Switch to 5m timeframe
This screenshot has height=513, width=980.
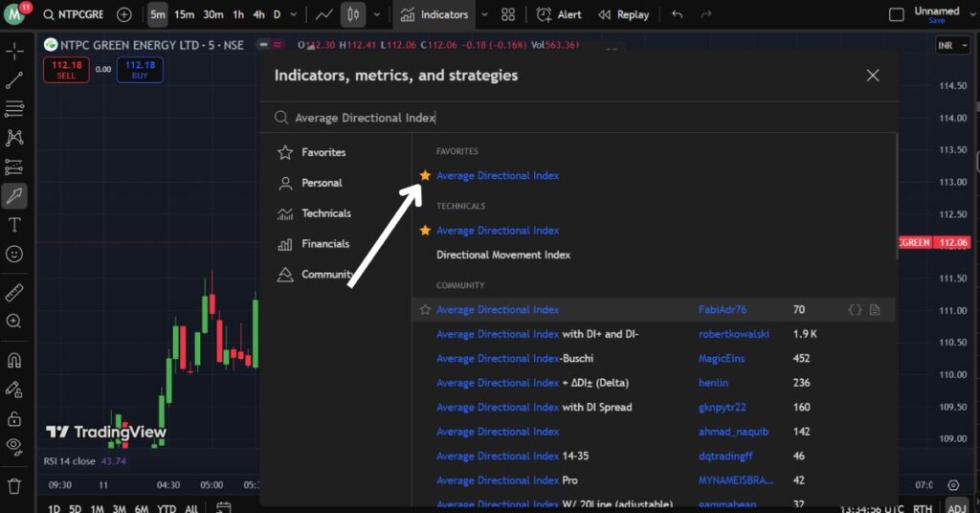158,14
